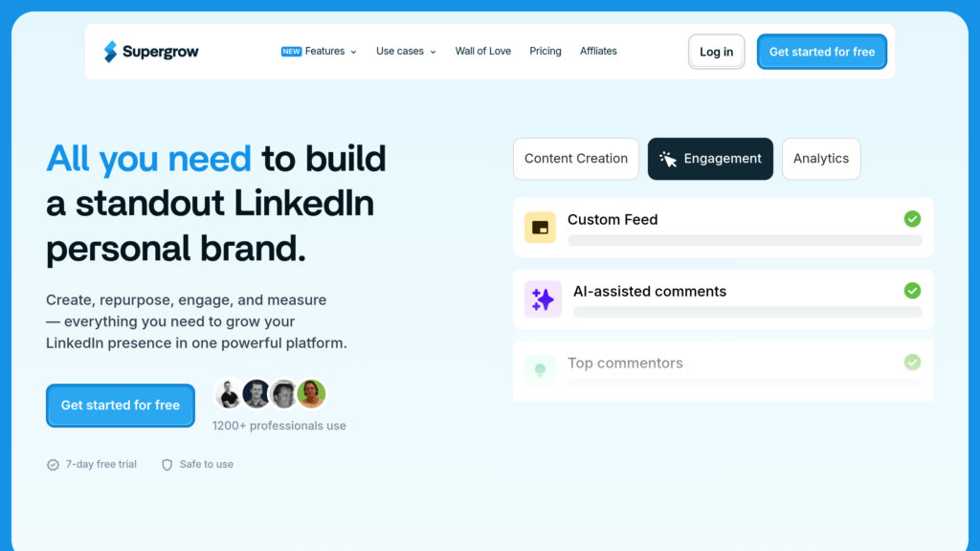
Task: Click the cursor icon in Engagement tab
Action: pos(668,159)
